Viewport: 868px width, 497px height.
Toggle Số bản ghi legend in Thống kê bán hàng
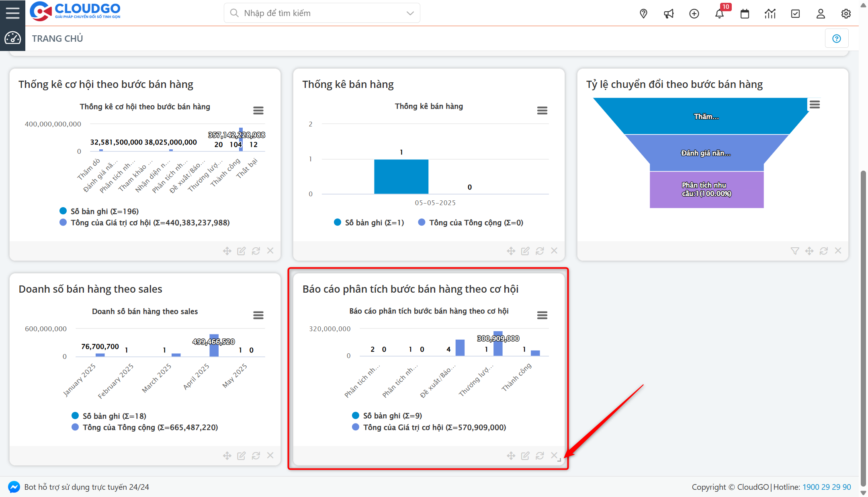tap(374, 222)
